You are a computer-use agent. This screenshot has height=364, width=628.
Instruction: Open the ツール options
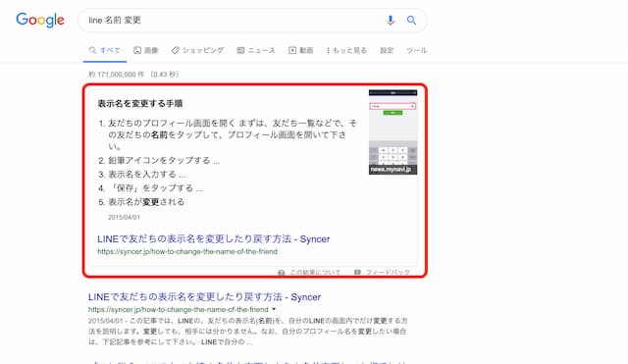click(416, 50)
